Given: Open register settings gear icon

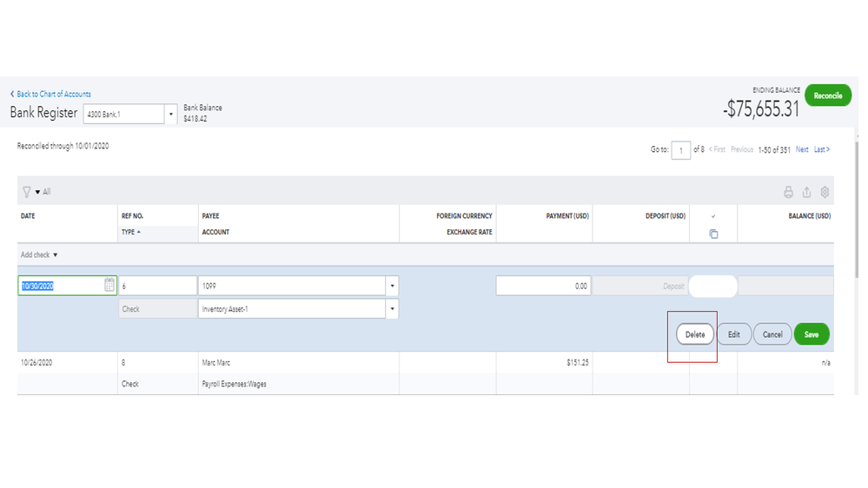Looking at the screenshot, I should click(x=825, y=192).
